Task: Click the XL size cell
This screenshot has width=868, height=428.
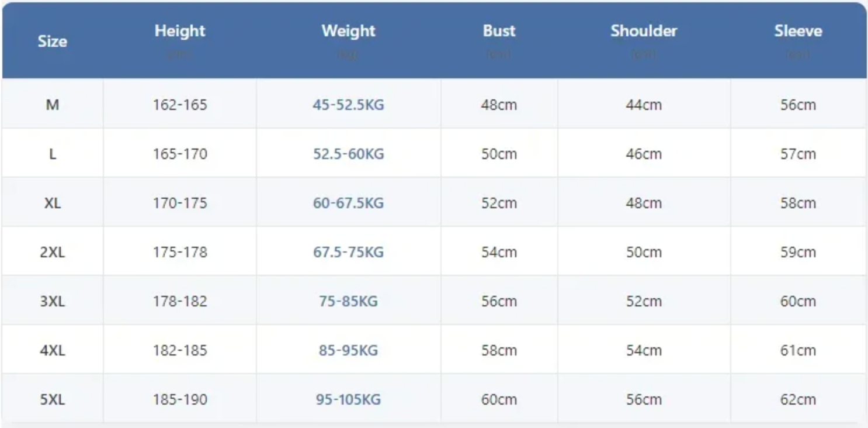Action: (x=53, y=203)
